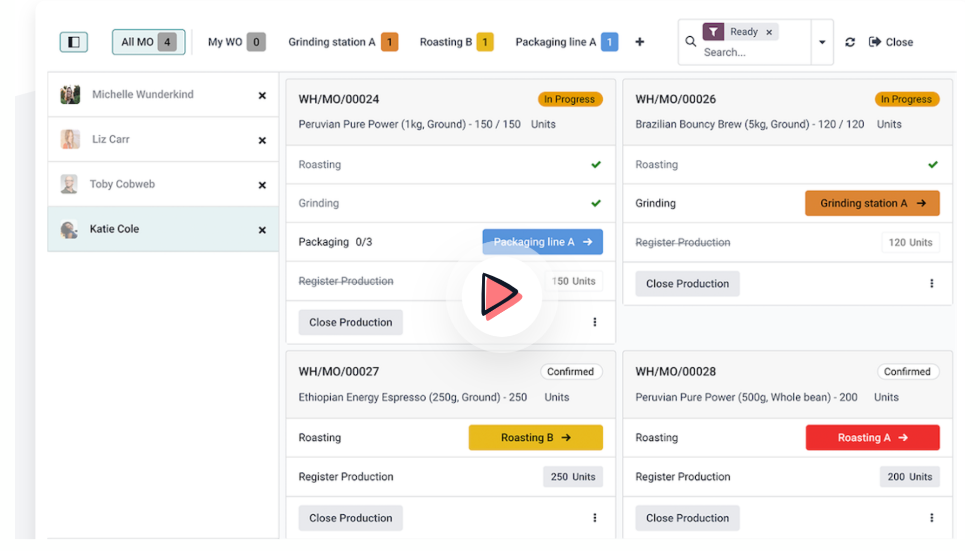Click the 250 Units register production value
980x551 pixels.
point(573,477)
